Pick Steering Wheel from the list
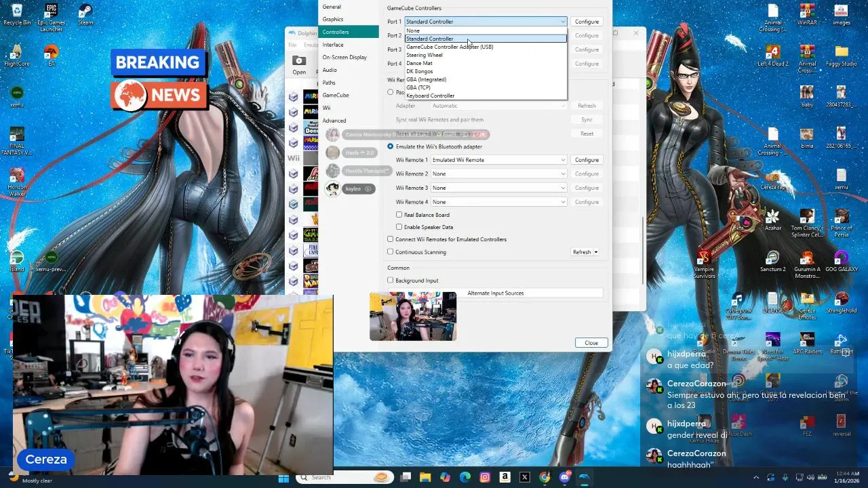 pyautogui.click(x=486, y=55)
